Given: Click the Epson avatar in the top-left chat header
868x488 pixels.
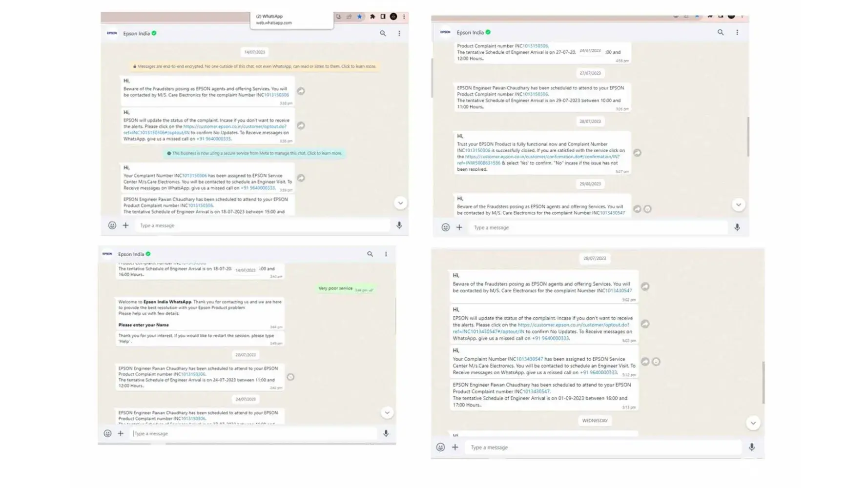Looking at the screenshot, I should click(112, 33).
